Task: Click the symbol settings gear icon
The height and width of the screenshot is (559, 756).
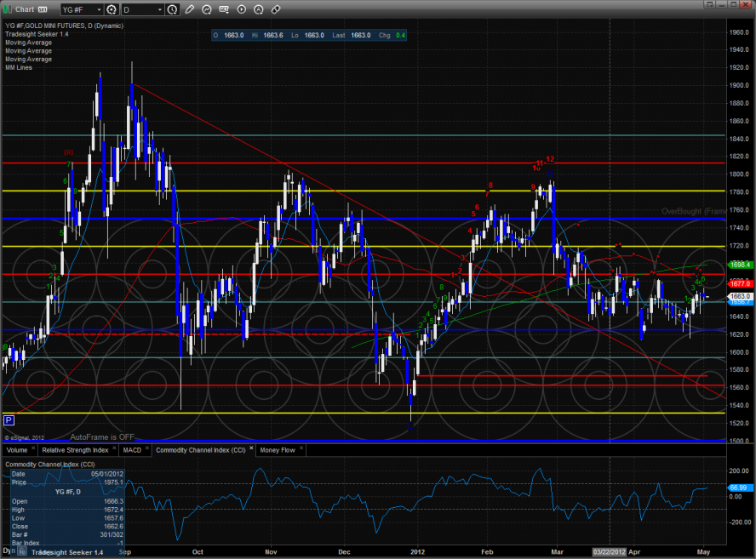Action: (110, 9)
